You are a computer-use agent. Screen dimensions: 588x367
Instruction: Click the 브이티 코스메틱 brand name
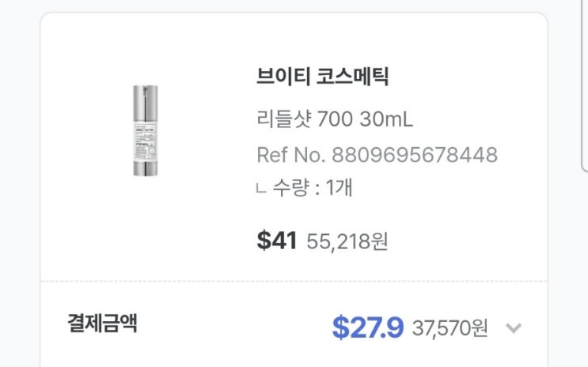point(323,77)
